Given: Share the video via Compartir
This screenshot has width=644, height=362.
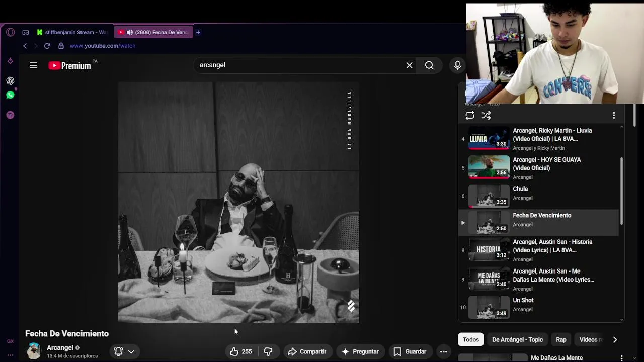Looking at the screenshot, I should (x=307, y=351).
